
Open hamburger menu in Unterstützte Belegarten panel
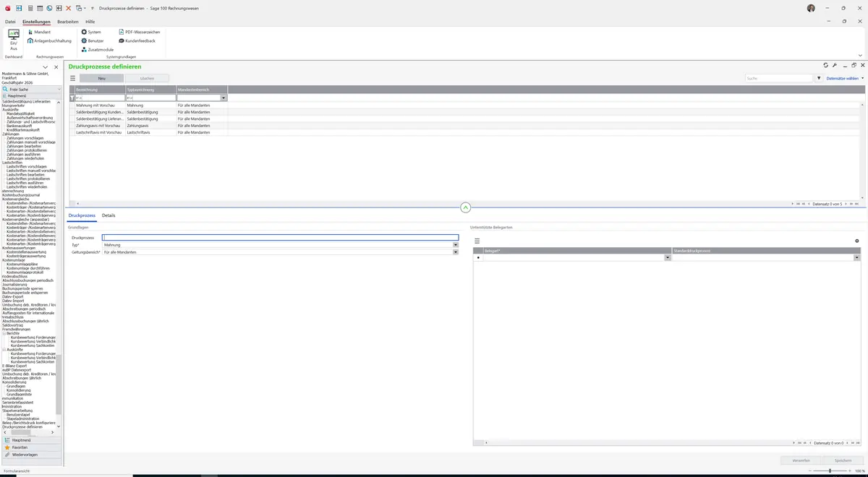click(477, 241)
